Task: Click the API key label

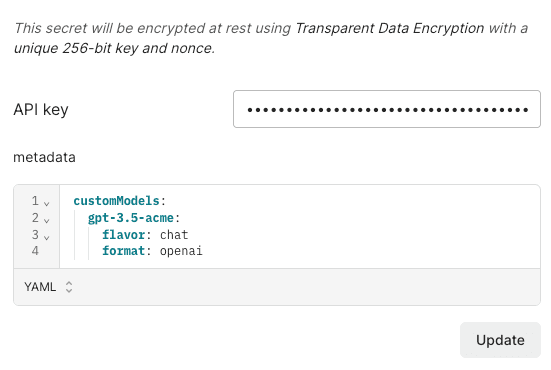Action: point(41,110)
